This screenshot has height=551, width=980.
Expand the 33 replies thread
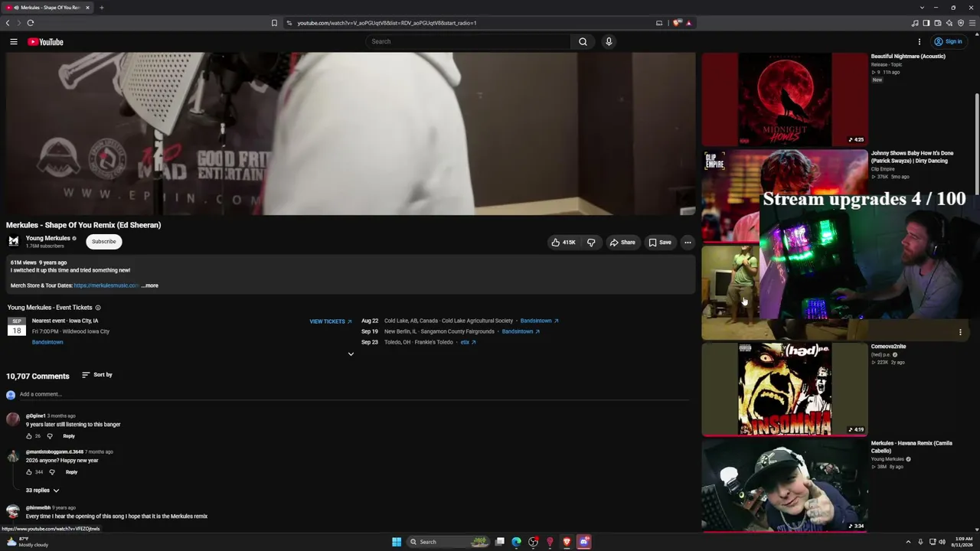43,491
